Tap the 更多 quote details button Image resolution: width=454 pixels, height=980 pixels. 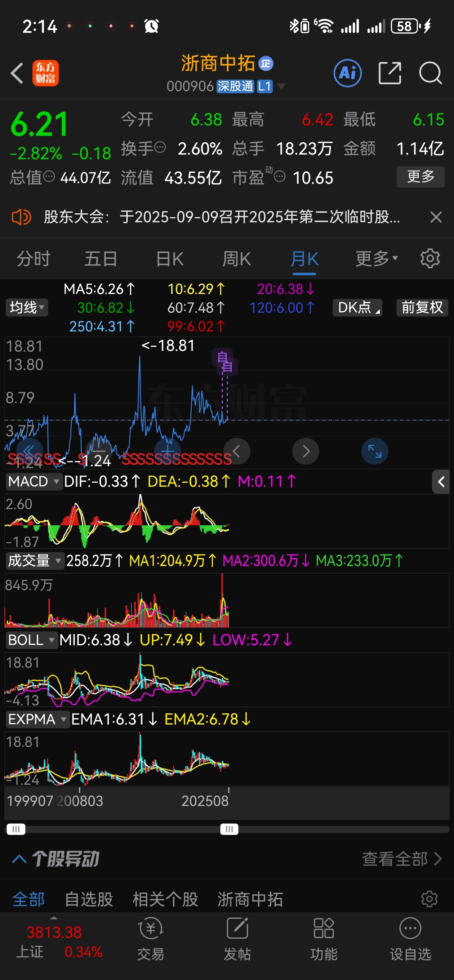[x=420, y=177]
